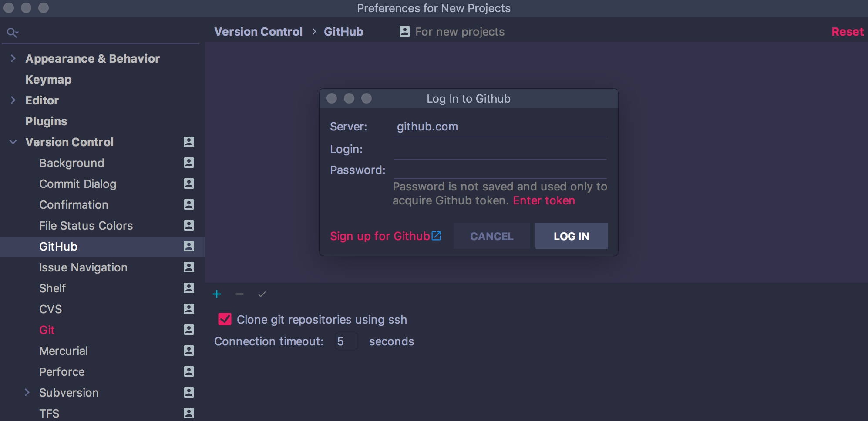Expand the Editor settings section
Viewport: 868px width, 421px height.
pyautogui.click(x=13, y=100)
